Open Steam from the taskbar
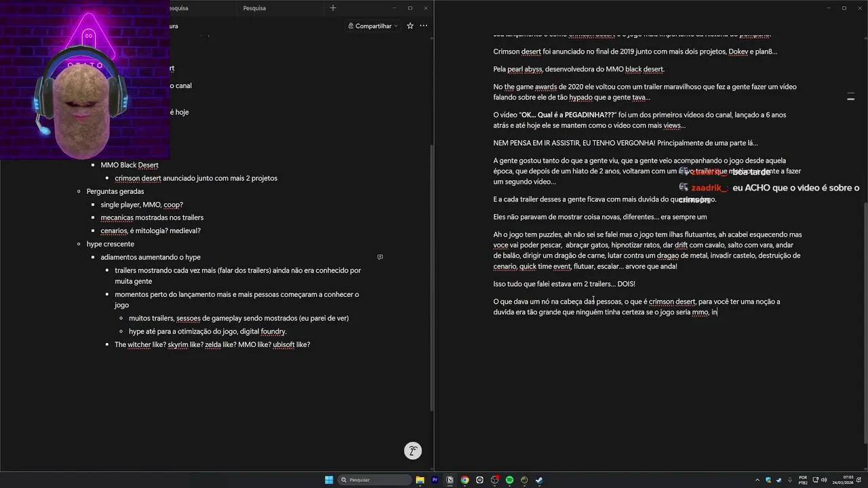This screenshot has height=488, width=868. coord(539,480)
